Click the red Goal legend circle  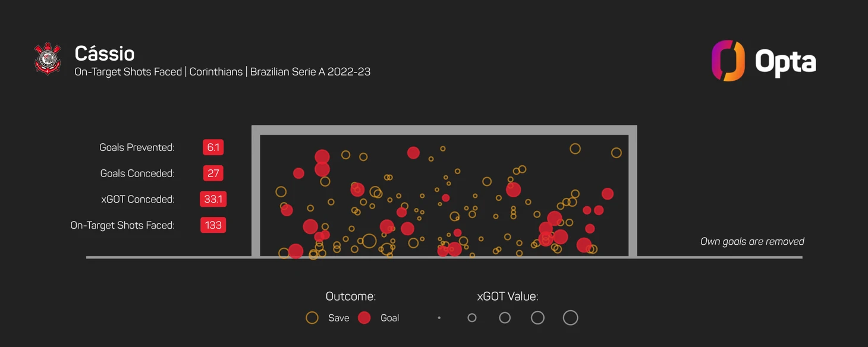364,318
